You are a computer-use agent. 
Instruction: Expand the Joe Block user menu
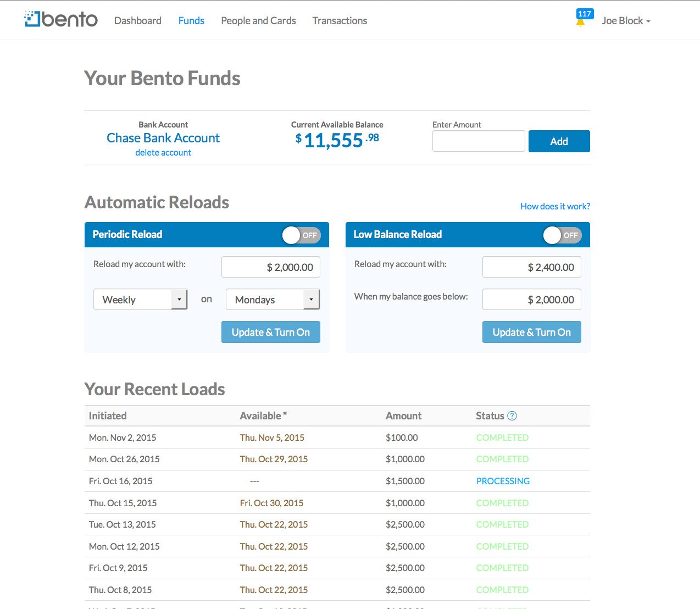point(626,21)
